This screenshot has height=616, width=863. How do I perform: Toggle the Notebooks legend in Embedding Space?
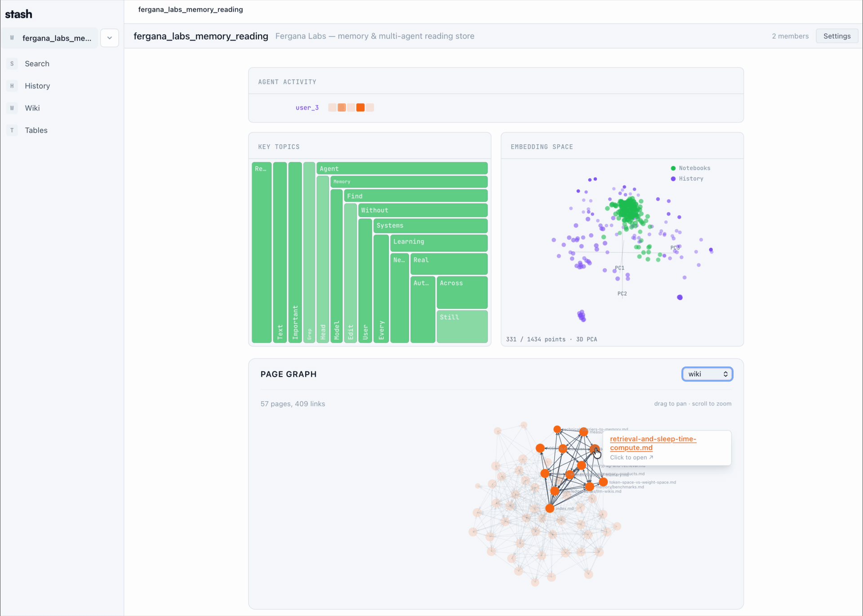(x=691, y=168)
